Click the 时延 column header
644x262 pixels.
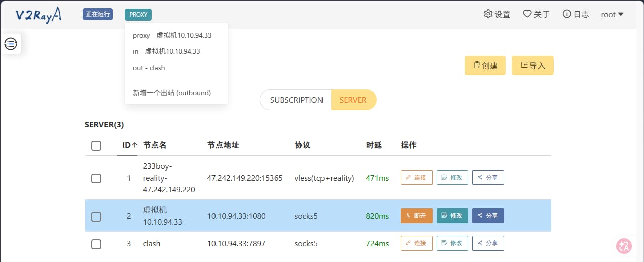pos(374,145)
